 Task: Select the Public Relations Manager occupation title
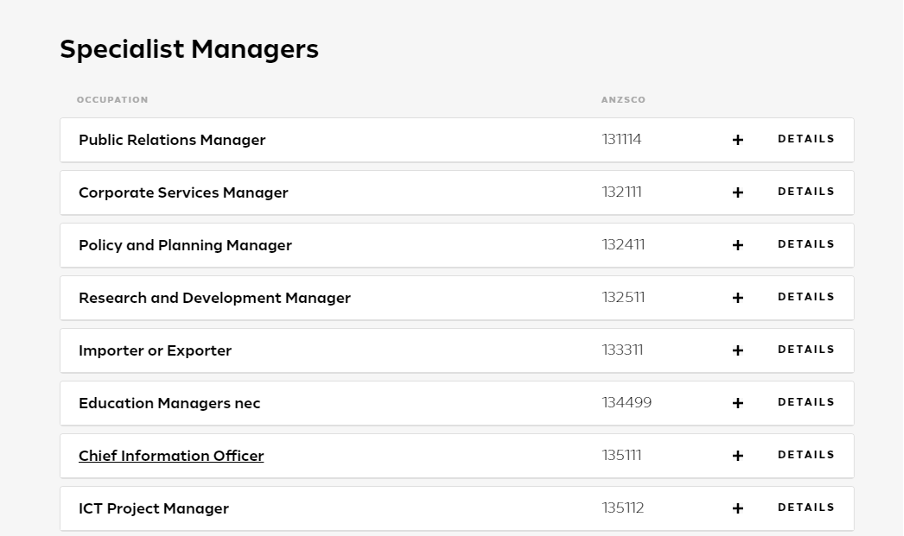click(x=172, y=140)
